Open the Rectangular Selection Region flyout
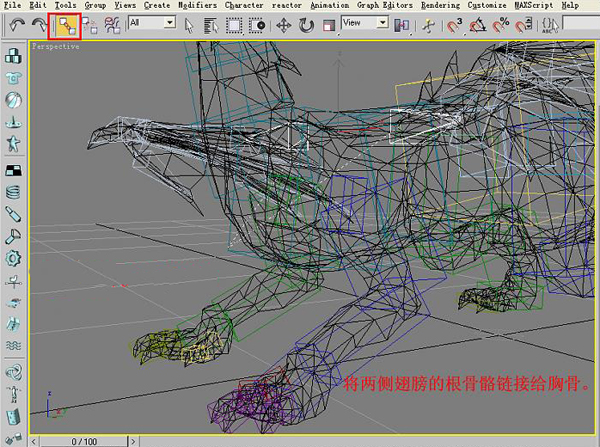The image size is (600, 447). [x=234, y=26]
